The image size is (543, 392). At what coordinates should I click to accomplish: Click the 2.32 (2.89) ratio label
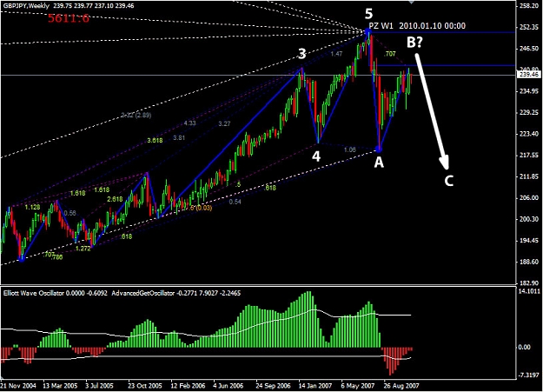point(136,115)
